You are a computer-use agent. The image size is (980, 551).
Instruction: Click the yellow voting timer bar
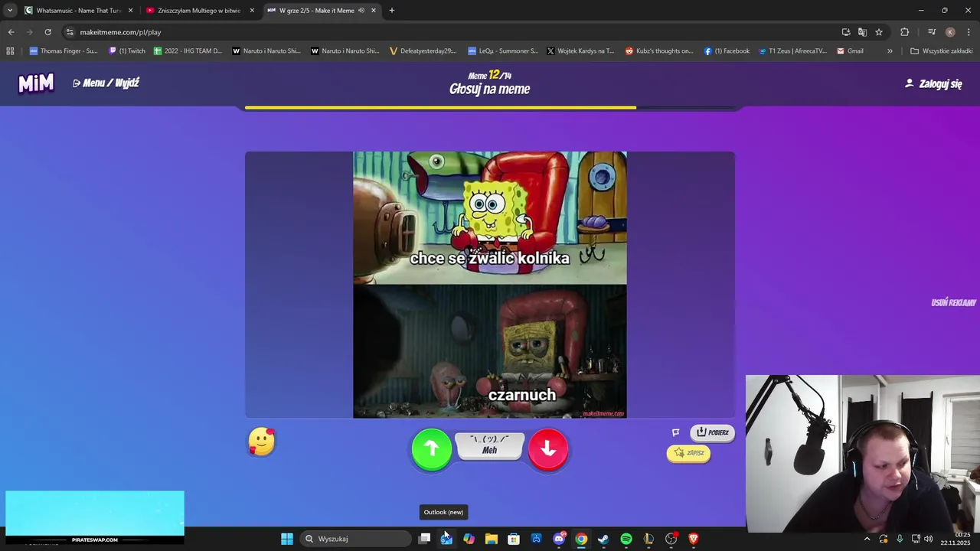(x=440, y=108)
